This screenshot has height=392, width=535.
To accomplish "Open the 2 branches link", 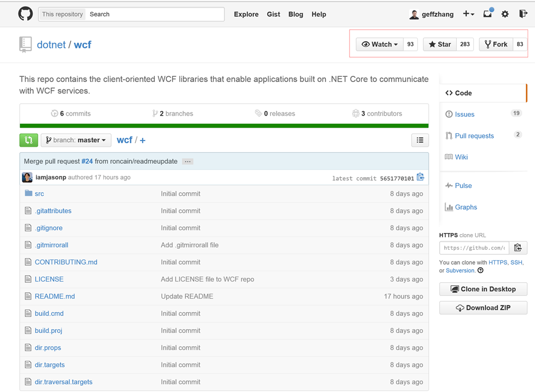I will [x=173, y=114].
